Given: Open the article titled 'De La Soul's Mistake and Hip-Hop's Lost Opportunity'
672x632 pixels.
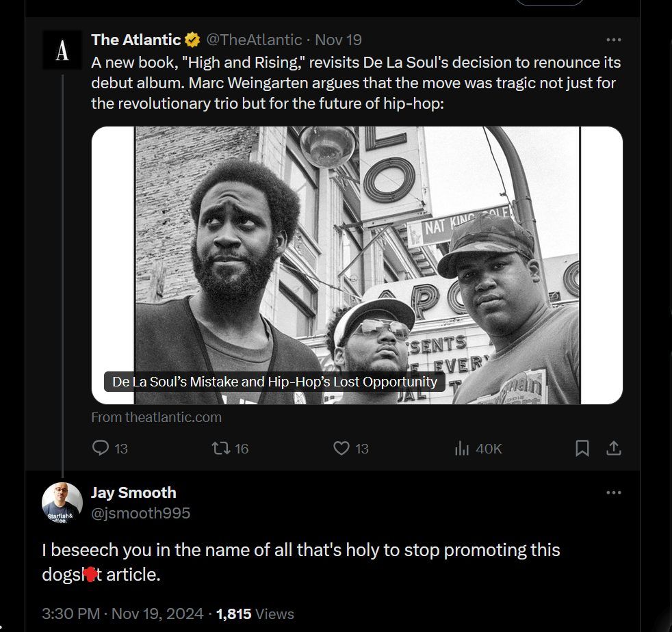Looking at the screenshot, I should (x=272, y=383).
